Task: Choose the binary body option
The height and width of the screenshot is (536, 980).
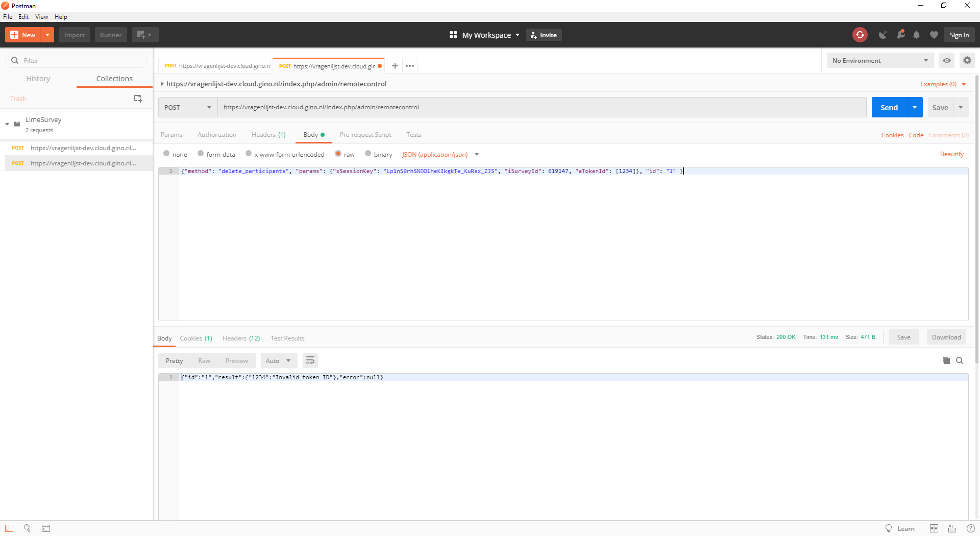Action: tap(368, 154)
